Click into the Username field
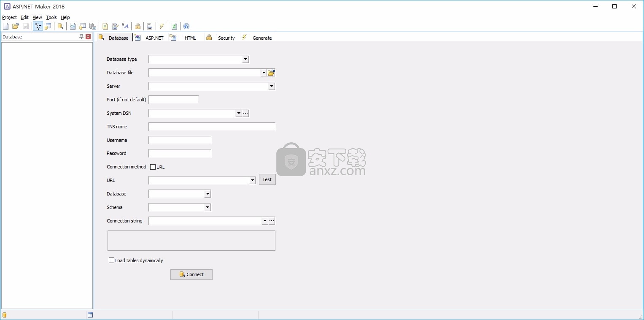Image resolution: width=644 pixels, height=320 pixels. click(180, 140)
